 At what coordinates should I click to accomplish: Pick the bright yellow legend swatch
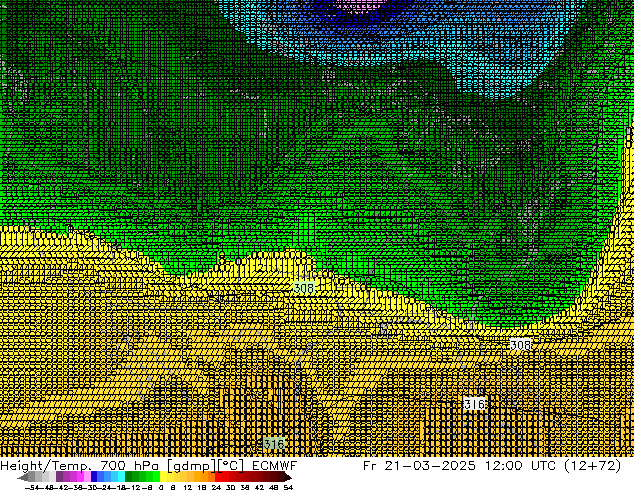163,477
